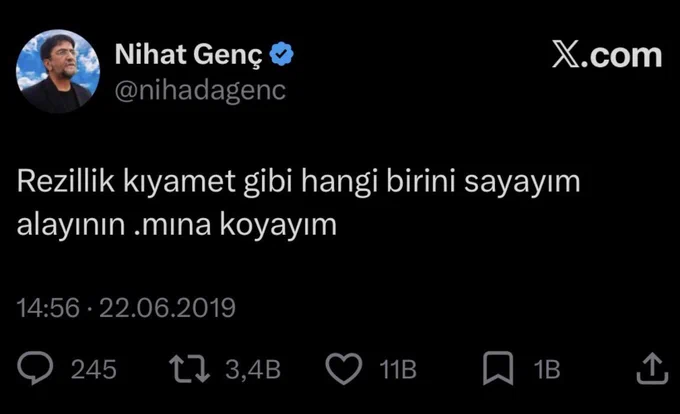View the 11B likes count
Image resolution: width=680 pixels, height=414 pixels.
pyautogui.click(x=398, y=369)
